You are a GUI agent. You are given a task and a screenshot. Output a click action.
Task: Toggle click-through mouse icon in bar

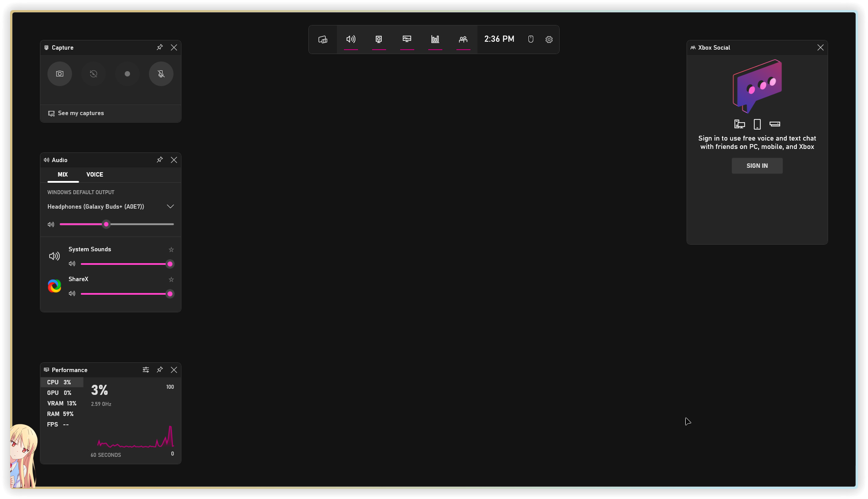pyautogui.click(x=531, y=40)
